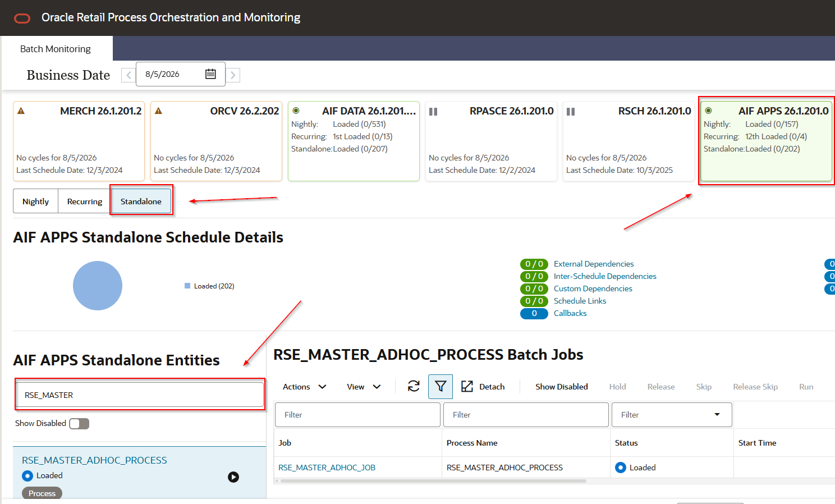Go to previous business date
Viewport: 835px width, 504px height.
pos(129,75)
